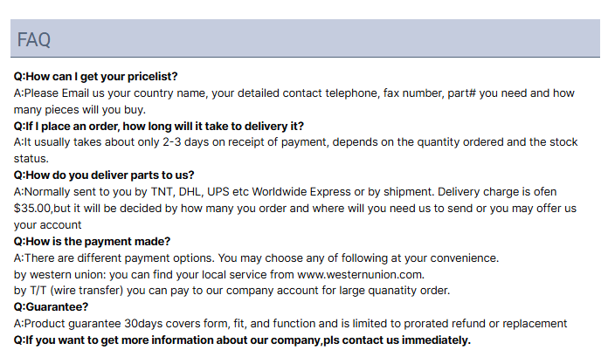Click the question about getting your pricelist
Viewport: 608px width, 364px height.
click(95, 76)
